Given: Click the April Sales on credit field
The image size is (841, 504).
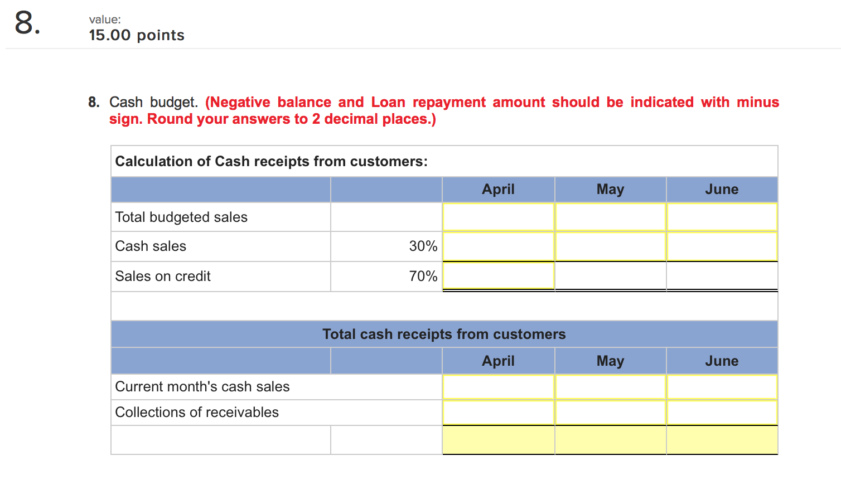Looking at the screenshot, I should click(498, 276).
